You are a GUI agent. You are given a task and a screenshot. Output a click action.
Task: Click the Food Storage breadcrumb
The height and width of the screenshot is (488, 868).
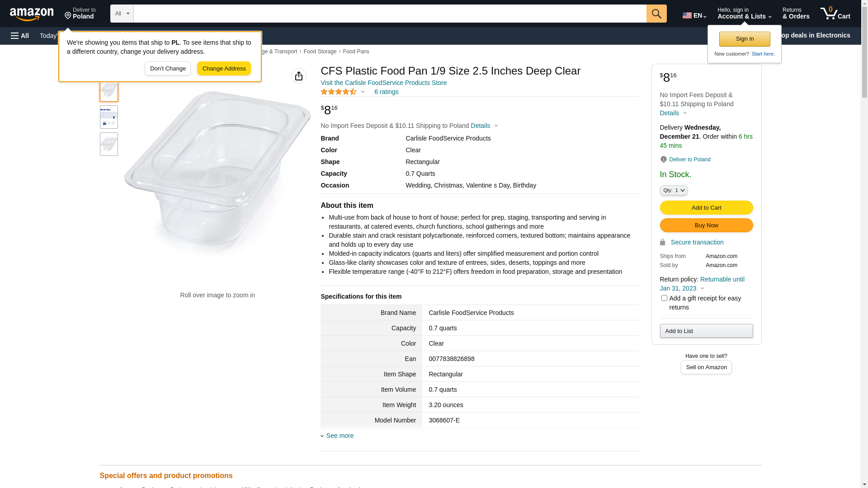[320, 52]
